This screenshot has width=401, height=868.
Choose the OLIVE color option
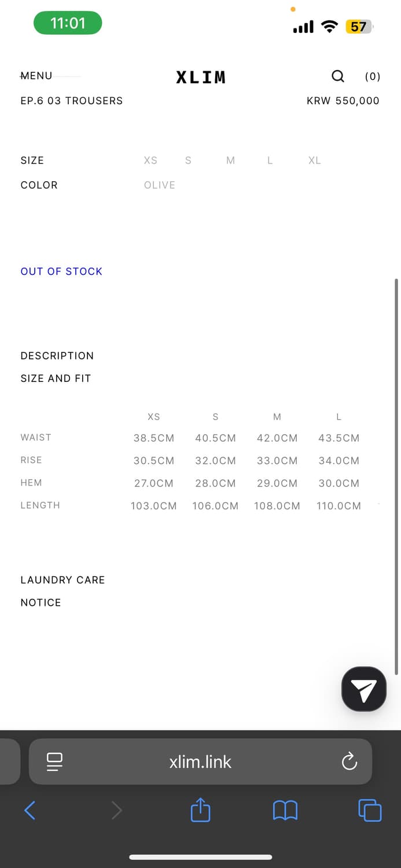tap(159, 185)
